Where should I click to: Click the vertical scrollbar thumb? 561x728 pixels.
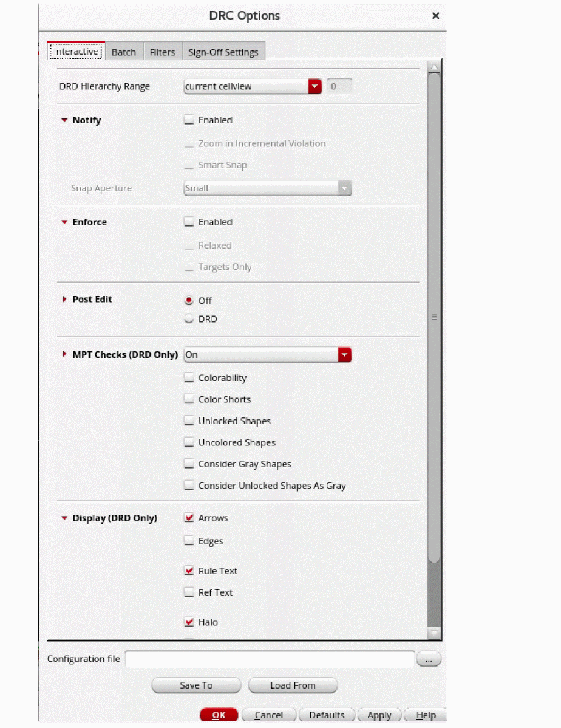(434, 318)
